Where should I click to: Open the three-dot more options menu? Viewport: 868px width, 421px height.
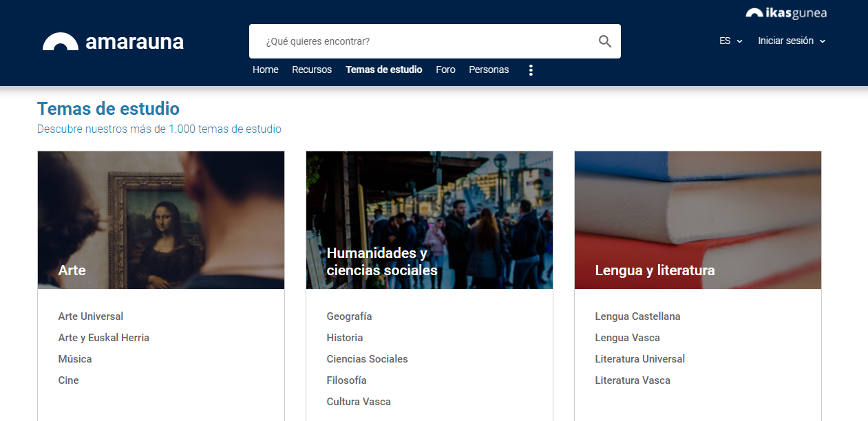point(530,70)
